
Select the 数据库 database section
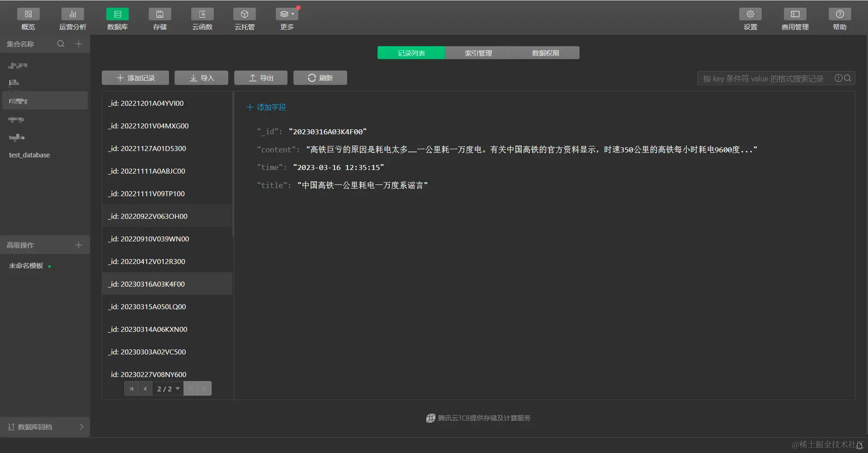[x=118, y=19]
